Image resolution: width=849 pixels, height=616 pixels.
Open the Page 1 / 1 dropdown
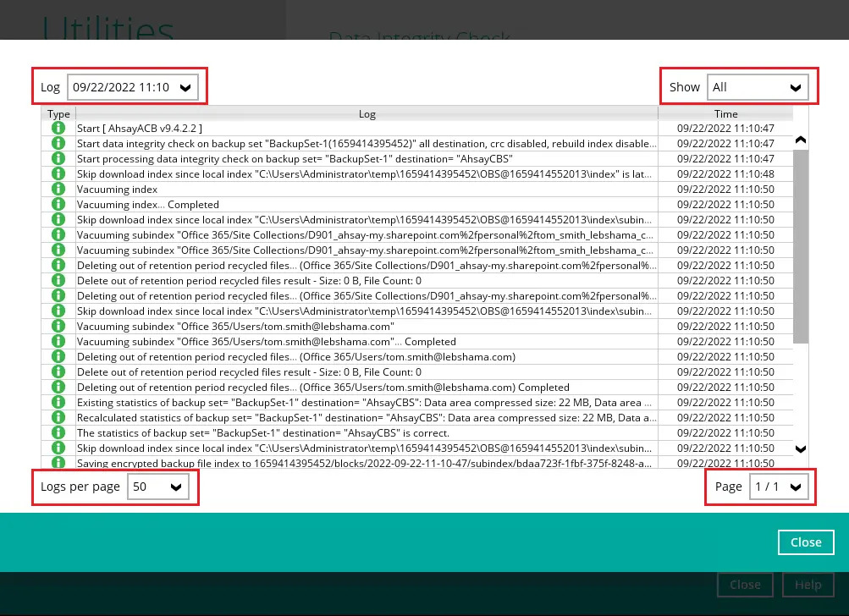point(779,487)
